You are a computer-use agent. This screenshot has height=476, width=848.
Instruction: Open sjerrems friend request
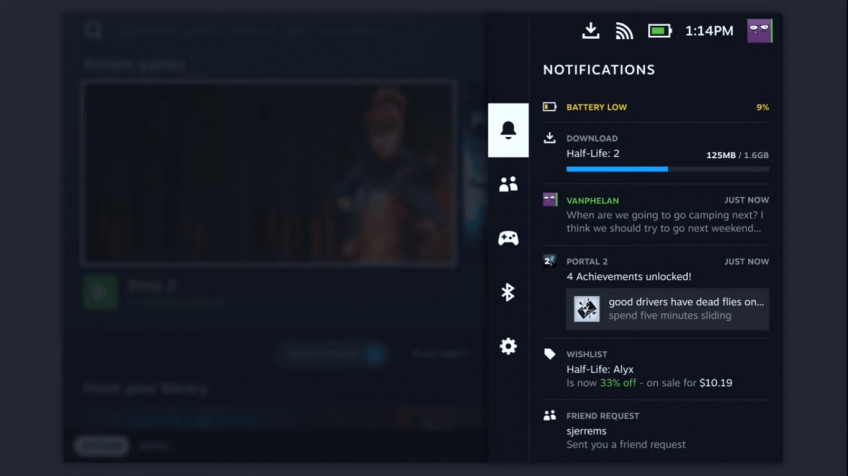coord(586,431)
